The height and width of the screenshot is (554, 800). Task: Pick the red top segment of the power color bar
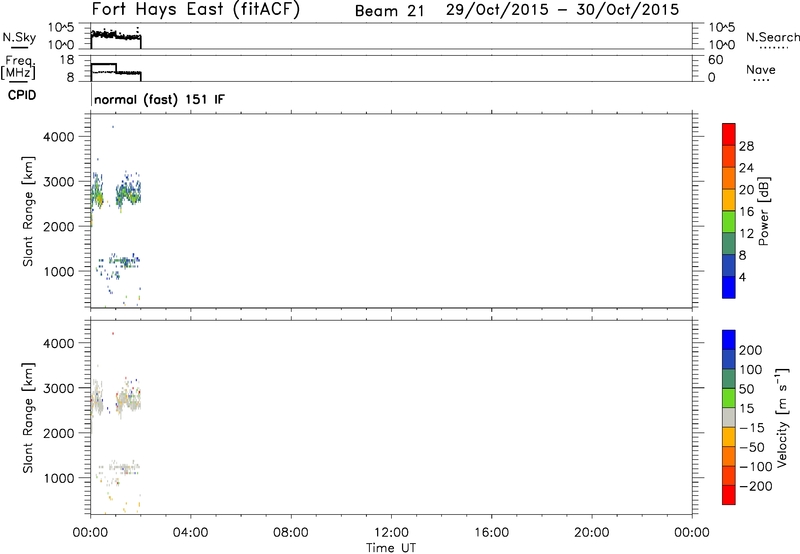(x=729, y=134)
